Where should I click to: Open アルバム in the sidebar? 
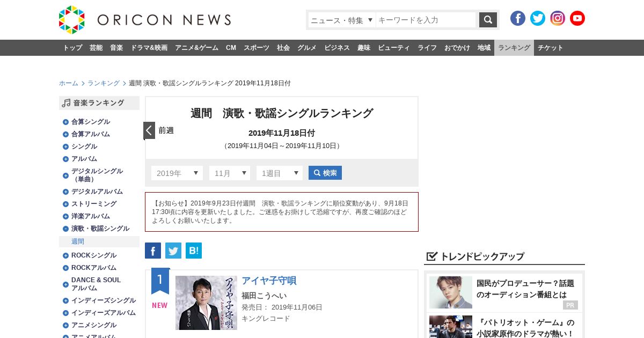coord(84,159)
